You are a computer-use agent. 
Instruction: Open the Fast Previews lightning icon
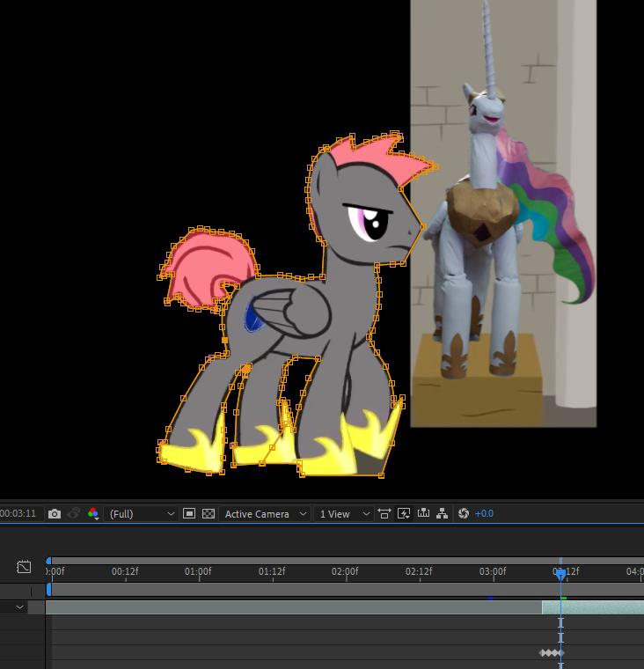pos(404,513)
